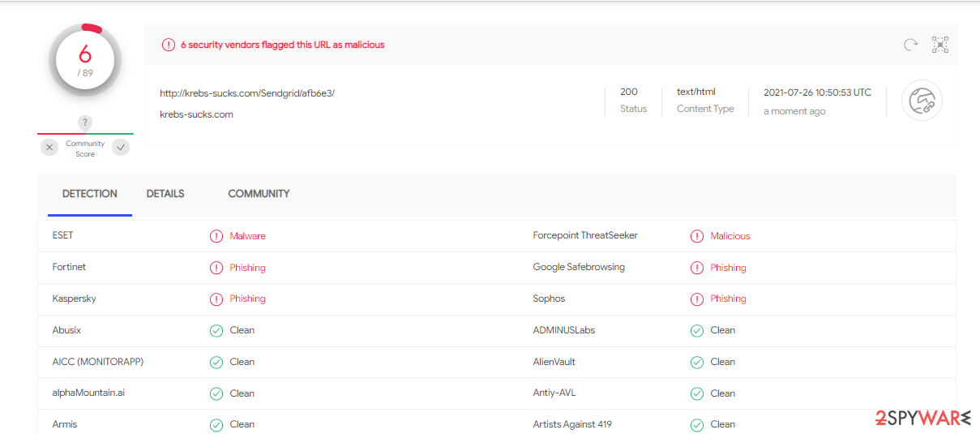Switch to the DETECTION tab
The height and width of the screenshot is (434, 980).
pyautogui.click(x=90, y=194)
